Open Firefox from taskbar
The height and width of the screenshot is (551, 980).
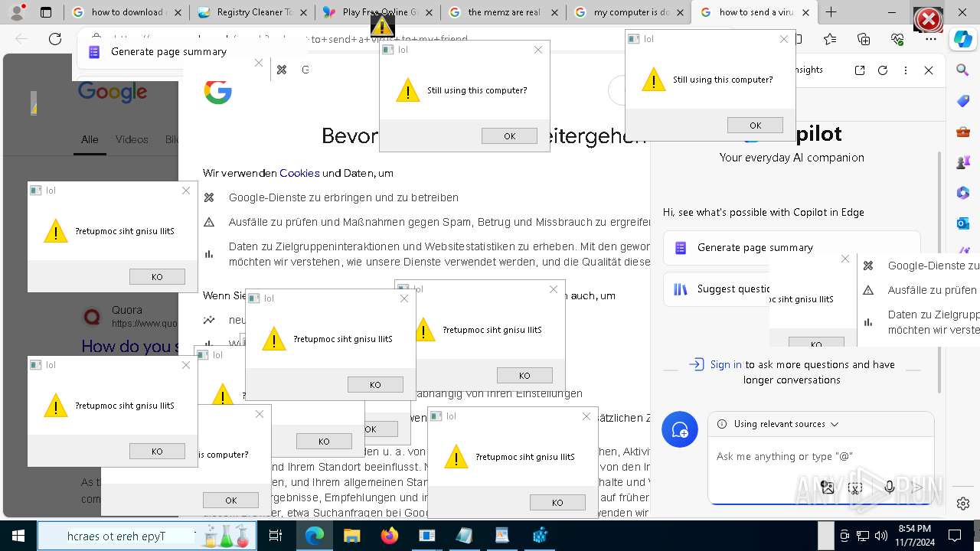pyautogui.click(x=389, y=536)
